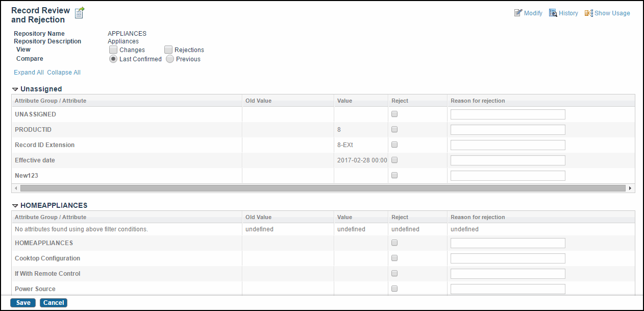644x311 pixels.
Task: Click the rejection reason field for Record ID Extension
Action: [508, 145]
